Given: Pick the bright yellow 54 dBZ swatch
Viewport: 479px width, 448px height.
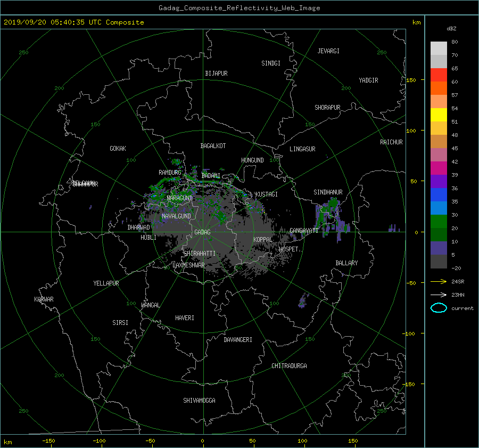Looking at the screenshot, I should [439, 115].
